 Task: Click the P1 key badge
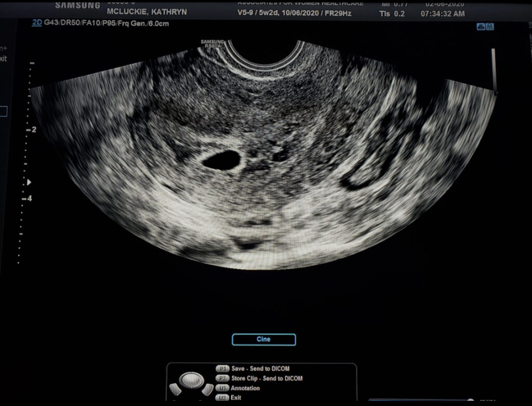pyautogui.click(x=222, y=369)
